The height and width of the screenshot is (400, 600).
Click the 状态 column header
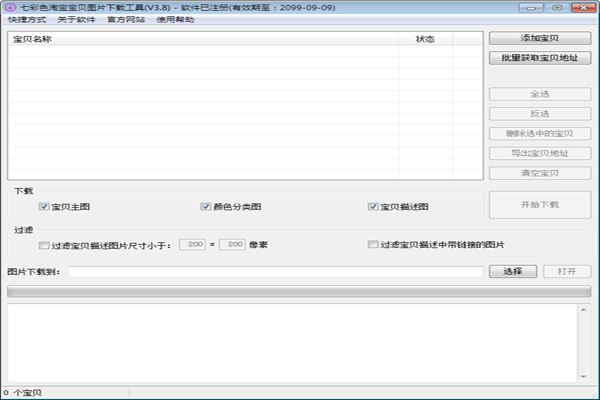[x=425, y=40]
